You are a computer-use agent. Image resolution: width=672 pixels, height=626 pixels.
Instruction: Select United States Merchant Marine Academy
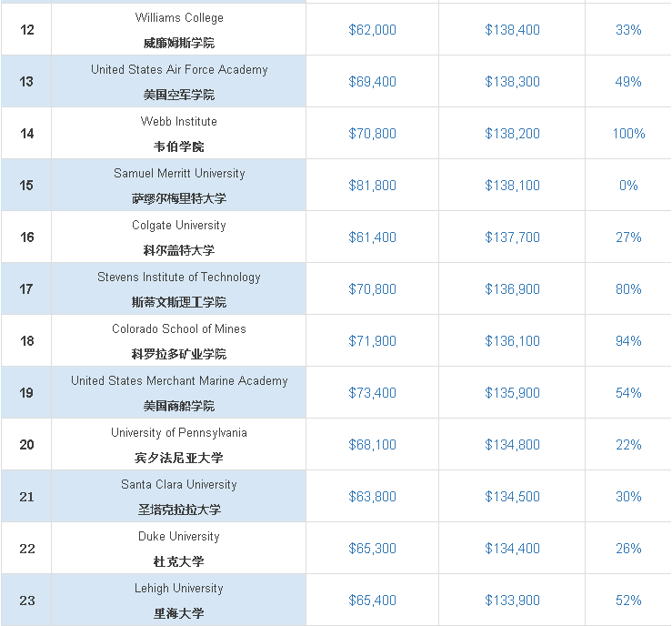[x=179, y=380]
